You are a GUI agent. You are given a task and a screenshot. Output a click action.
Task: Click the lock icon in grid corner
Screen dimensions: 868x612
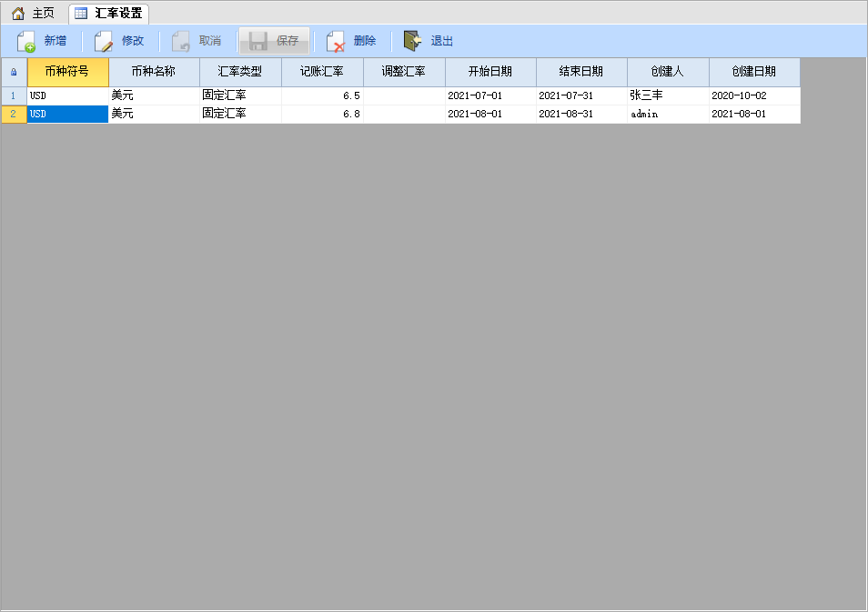[14, 72]
